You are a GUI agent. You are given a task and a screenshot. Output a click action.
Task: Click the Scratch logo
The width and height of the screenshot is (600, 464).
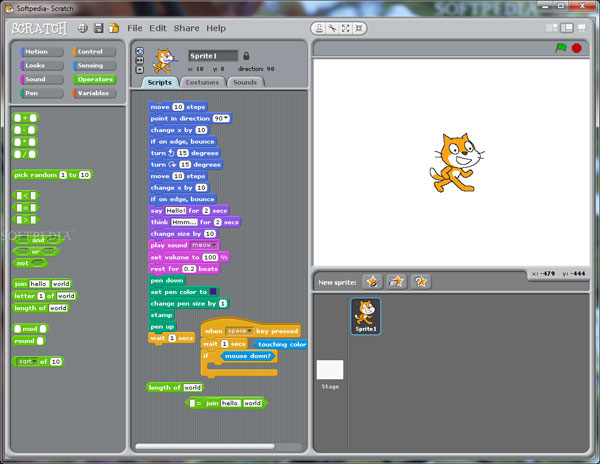[39, 28]
